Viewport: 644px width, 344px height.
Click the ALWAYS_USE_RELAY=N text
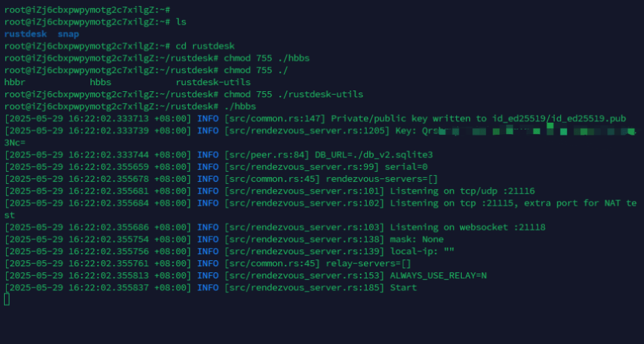click(438, 276)
